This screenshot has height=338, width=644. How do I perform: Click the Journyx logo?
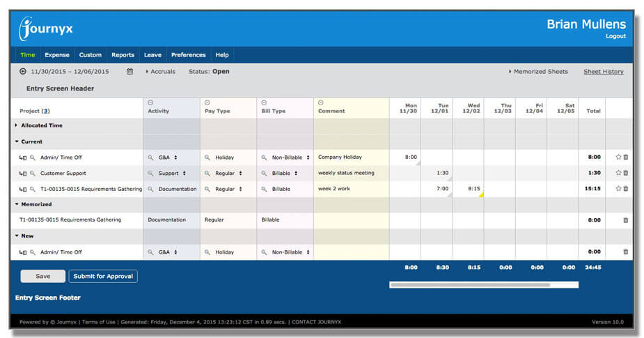tap(45, 29)
